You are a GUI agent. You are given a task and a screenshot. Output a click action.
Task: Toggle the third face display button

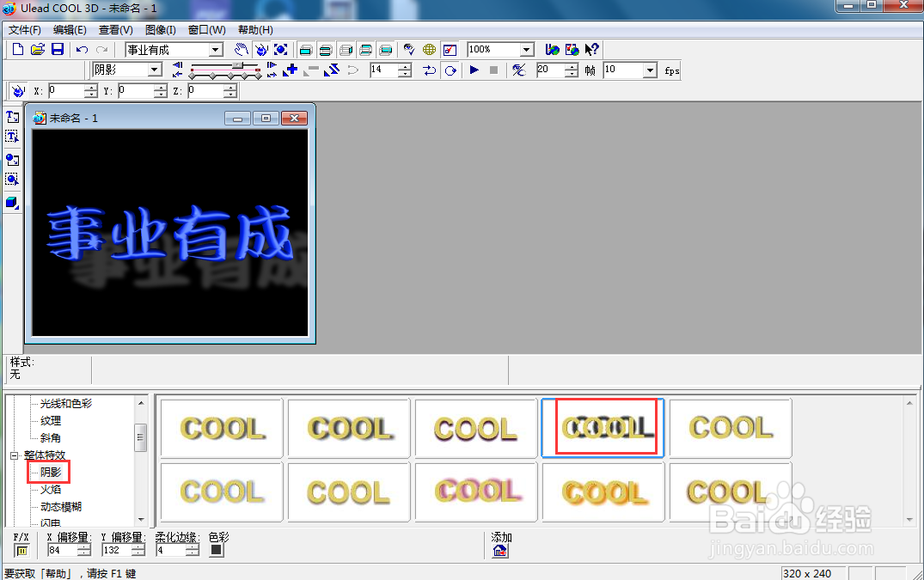coord(346,50)
